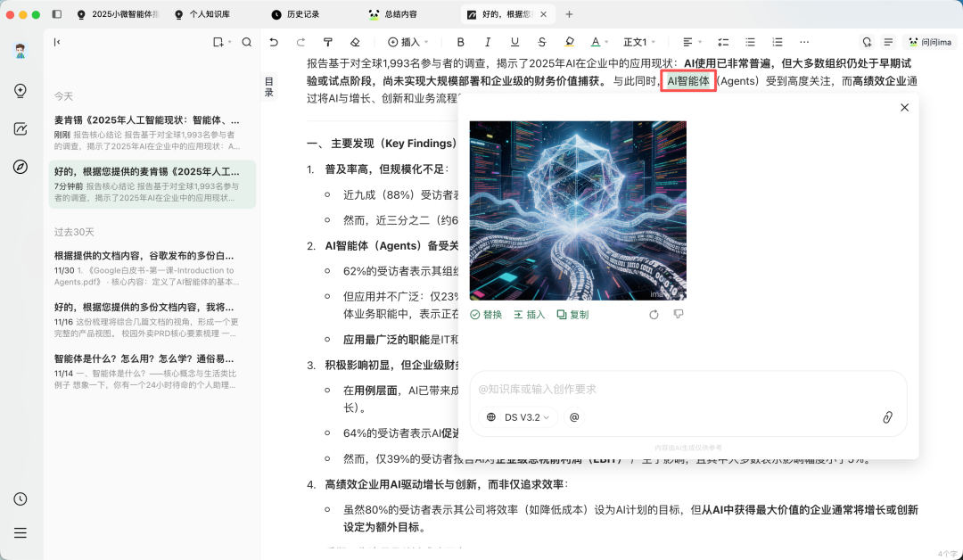Viewport: 963px width, 560px height.
Task: Regenerate the AI image with the refresh icon
Action: click(x=654, y=314)
